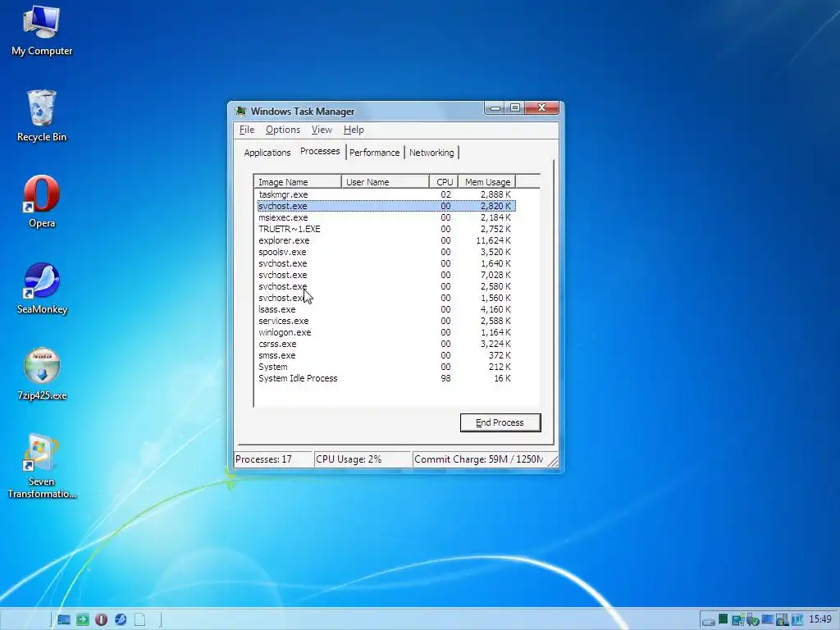Viewport: 840px width, 630px height.
Task: Click the blank document quick launch icon
Action: pos(139,620)
